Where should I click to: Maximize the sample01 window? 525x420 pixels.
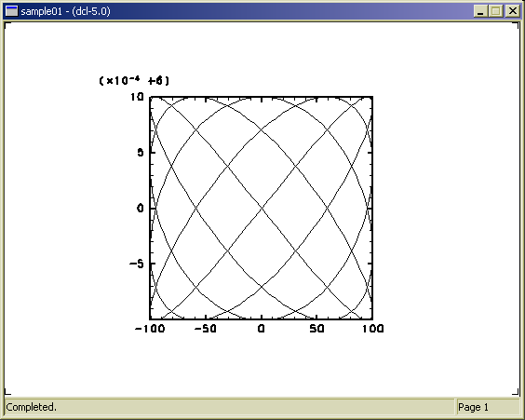[496, 11]
